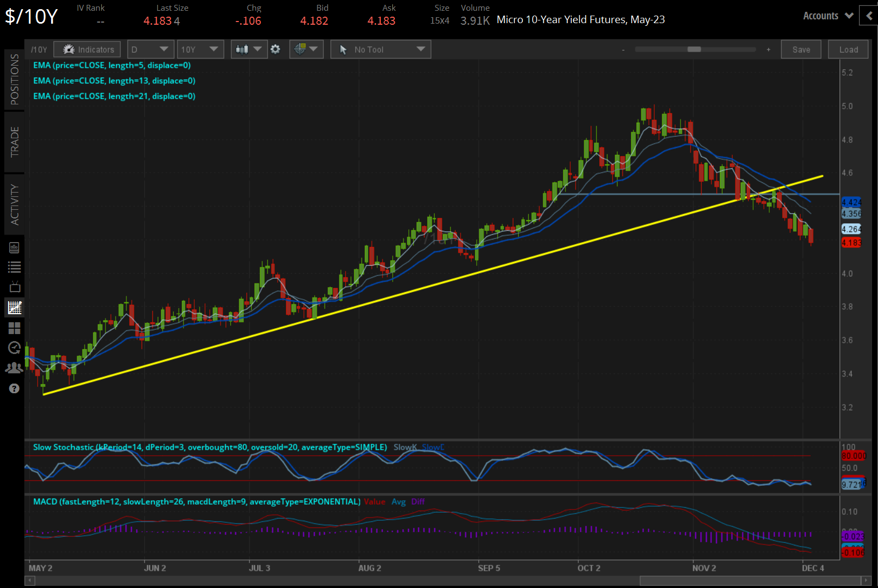Open the community people icon

15,367
